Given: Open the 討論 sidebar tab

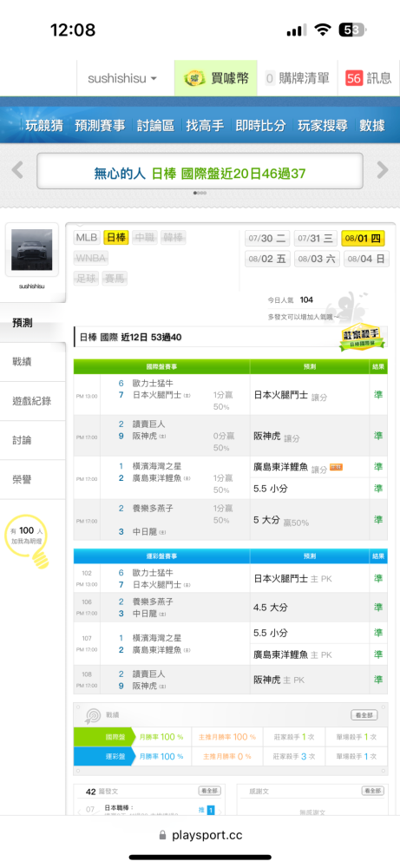Looking at the screenshot, I should click(33, 441).
